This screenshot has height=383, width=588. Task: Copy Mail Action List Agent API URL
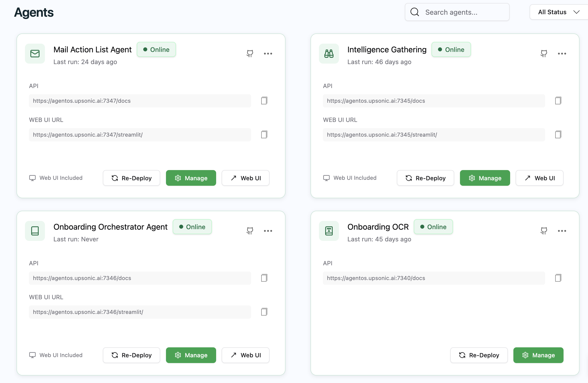click(x=264, y=101)
